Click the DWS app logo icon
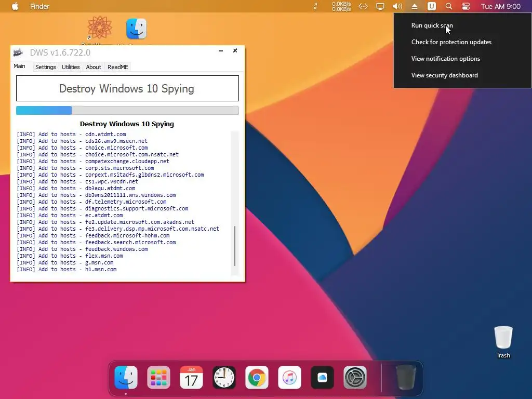 click(x=18, y=52)
